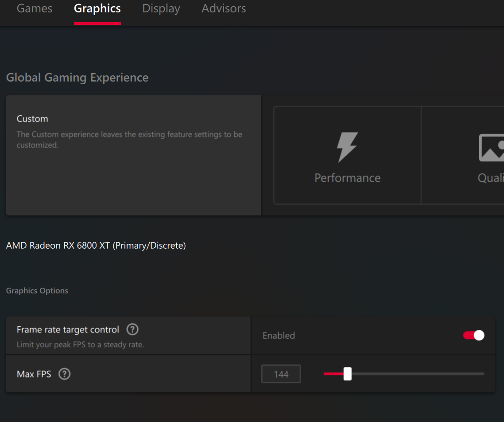504x422 pixels.
Task: Click the AMD Radeon RX 6800 XT label
Action: [x=96, y=245]
